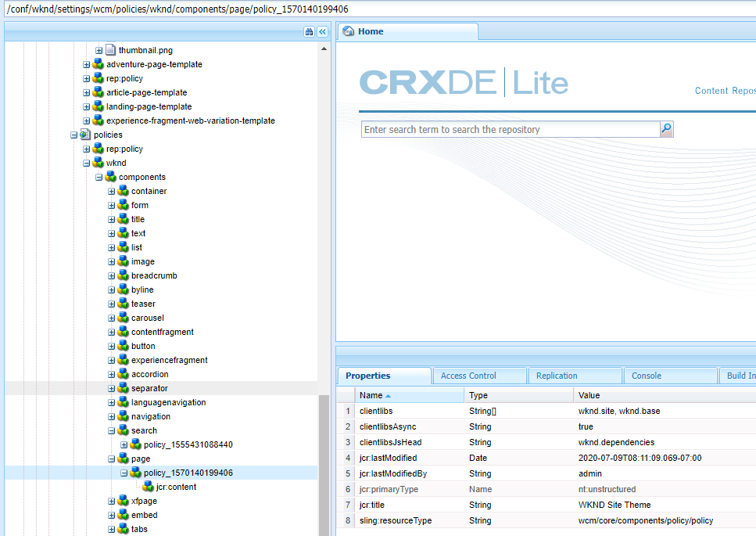Click the node icon beside article-page-template
The height and width of the screenshot is (536, 756).
click(x=98, y=92)
